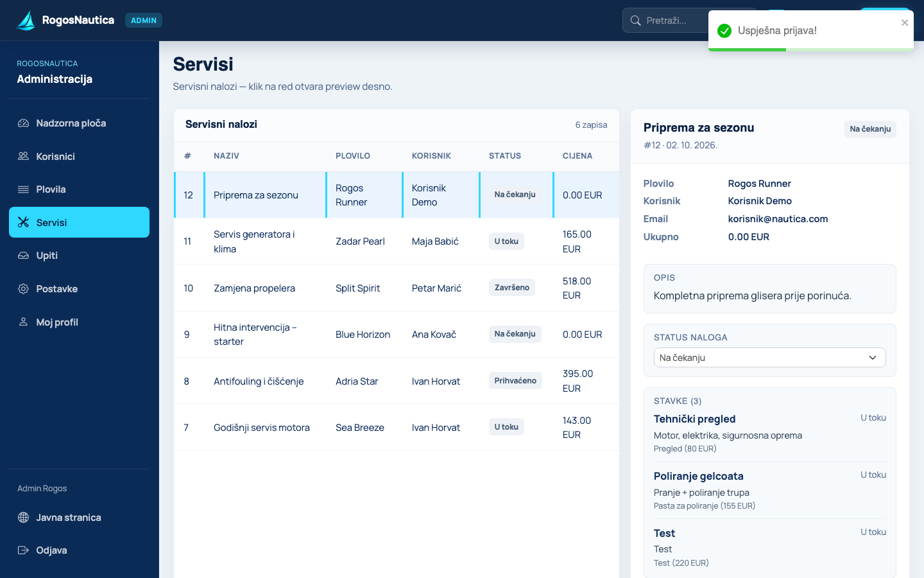924x578 pixels.
Task: Select the Servis generatora i klima row
Action: 397,241
